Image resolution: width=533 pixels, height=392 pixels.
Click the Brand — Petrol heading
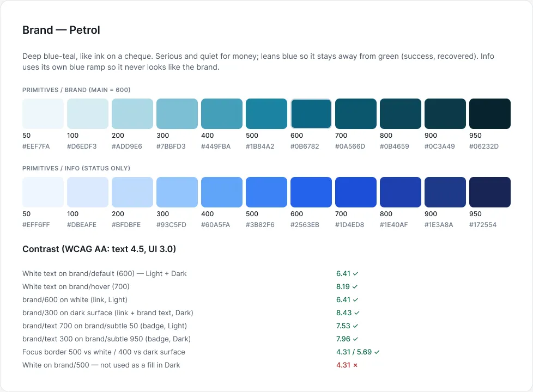(61, 30)
